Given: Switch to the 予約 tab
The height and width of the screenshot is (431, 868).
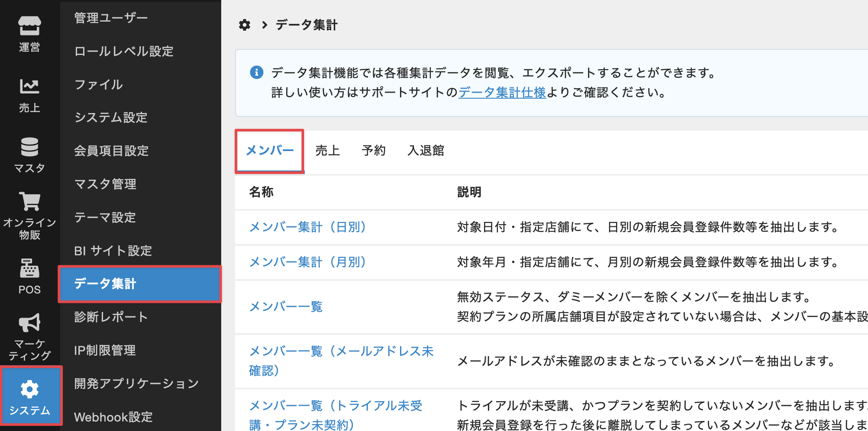Looking at the screenshot, I should point(373,151).
